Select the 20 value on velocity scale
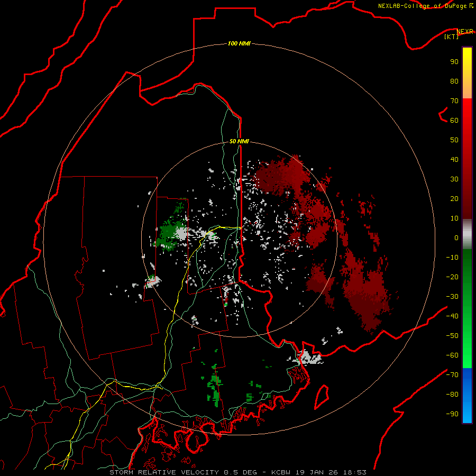Screen dimensions: 476x476 point(454,198)
